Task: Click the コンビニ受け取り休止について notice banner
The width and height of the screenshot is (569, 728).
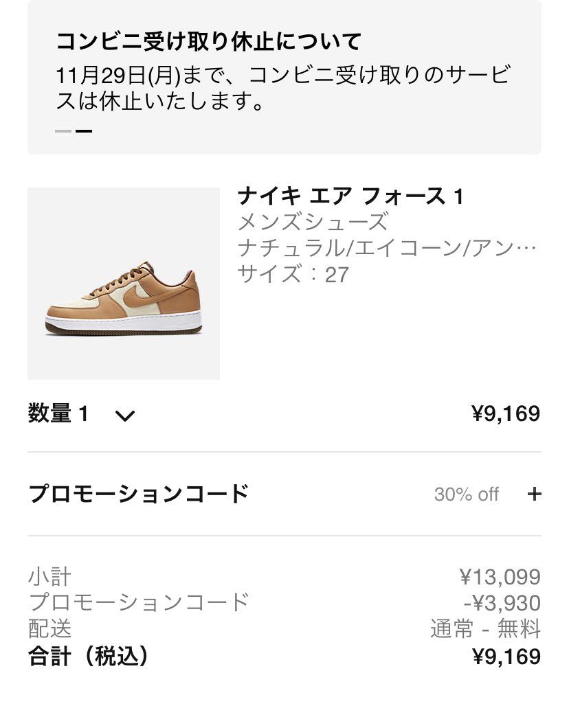Action: click(x=284, y=77)
